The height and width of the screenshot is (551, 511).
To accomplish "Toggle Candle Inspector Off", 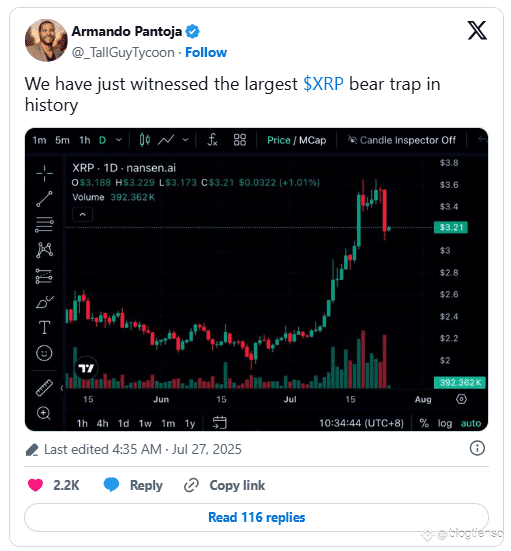I will pyautogui.click(x=401, y=140).
